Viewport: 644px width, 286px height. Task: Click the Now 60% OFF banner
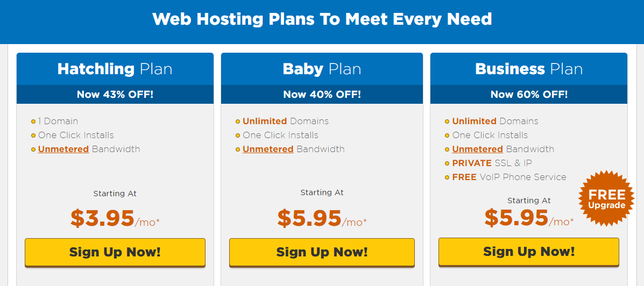[x=528, y=95]
